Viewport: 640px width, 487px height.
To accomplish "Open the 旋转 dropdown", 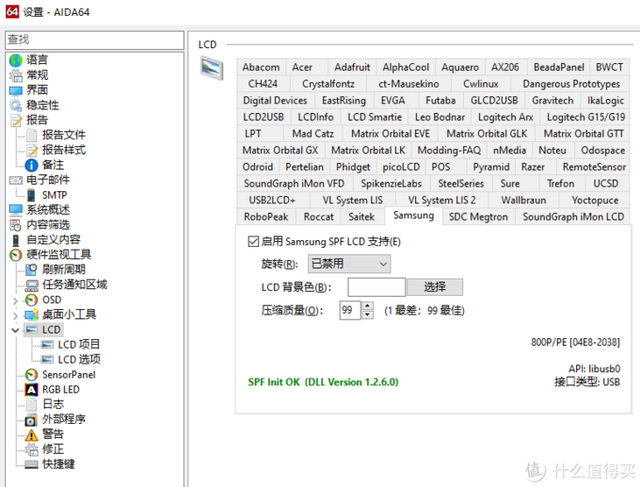I will pos(349,264).
